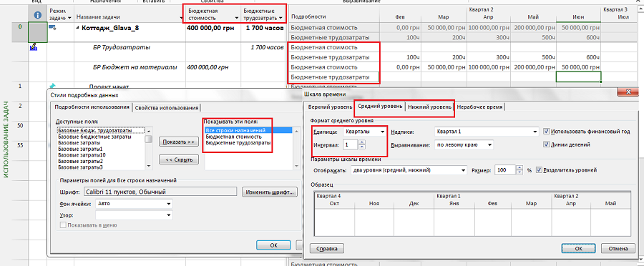Viewport: 644px width, 266px height.
Task: Click OK in Шкала времени dialog
Action: (x=578, y=248)
